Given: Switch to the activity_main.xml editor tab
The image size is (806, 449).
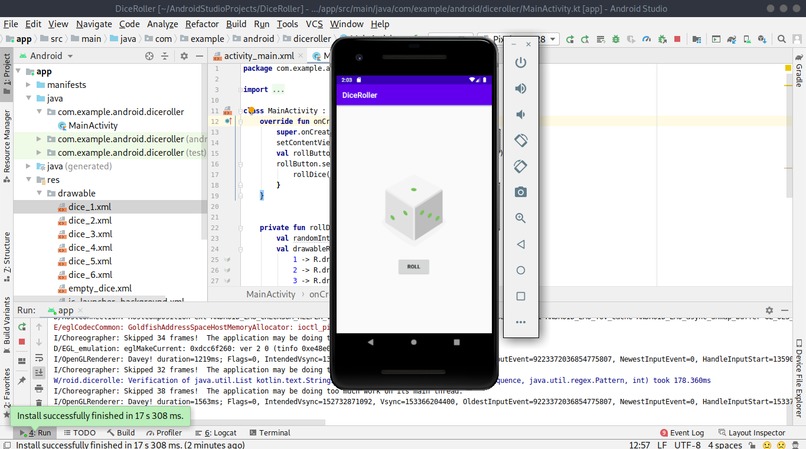Looking at the screenshot, I should coord(259,56).
